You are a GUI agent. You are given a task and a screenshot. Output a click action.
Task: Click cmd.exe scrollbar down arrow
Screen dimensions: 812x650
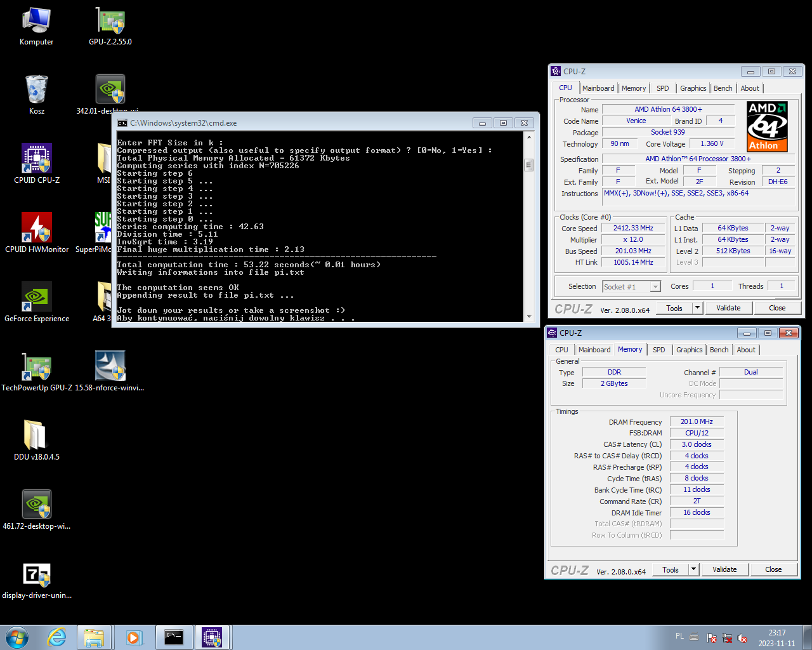(x=529, y=316)
